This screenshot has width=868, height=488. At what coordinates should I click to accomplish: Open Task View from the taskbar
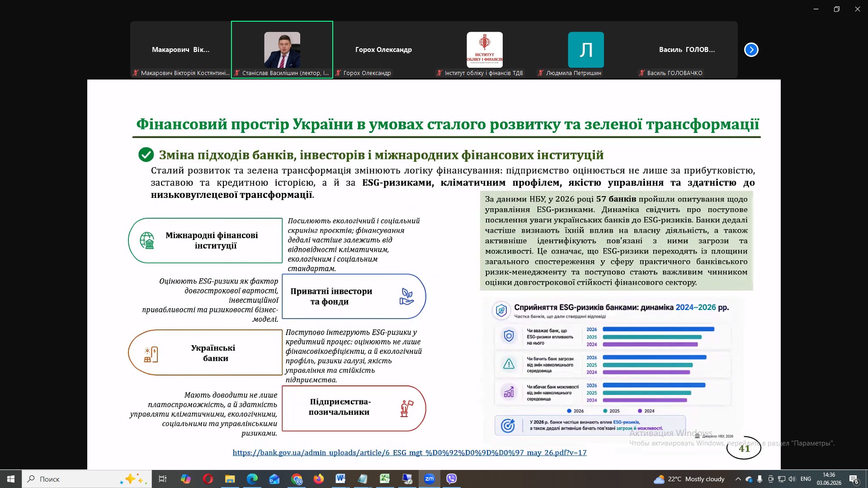(163, 479)
